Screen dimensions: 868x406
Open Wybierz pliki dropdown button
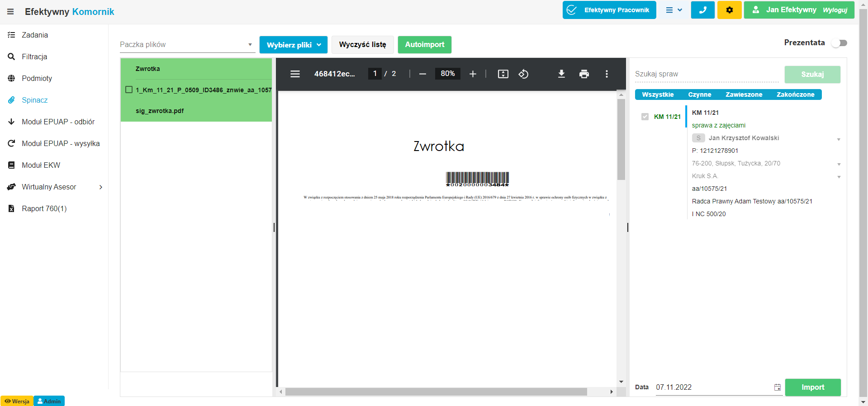(293, 45)
